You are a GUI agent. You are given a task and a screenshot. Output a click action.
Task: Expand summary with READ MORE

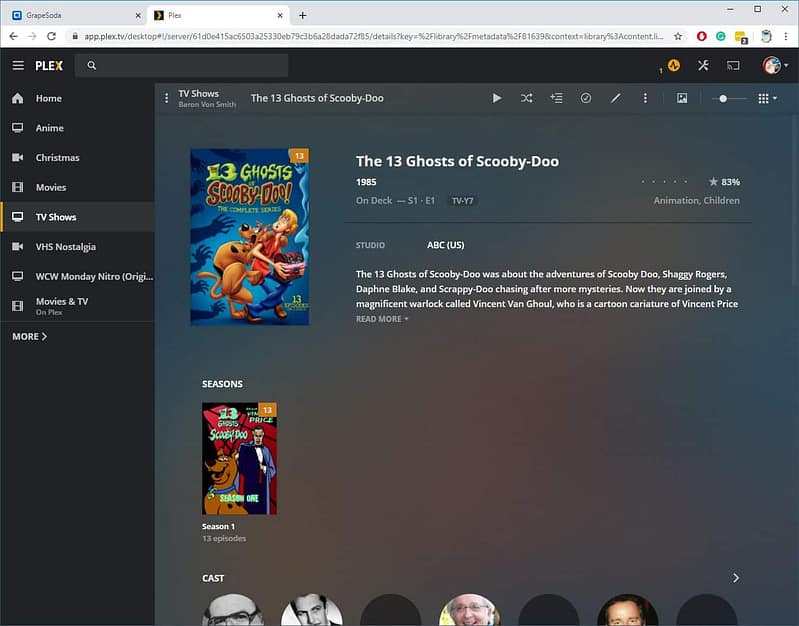click(x=382, y=319)
